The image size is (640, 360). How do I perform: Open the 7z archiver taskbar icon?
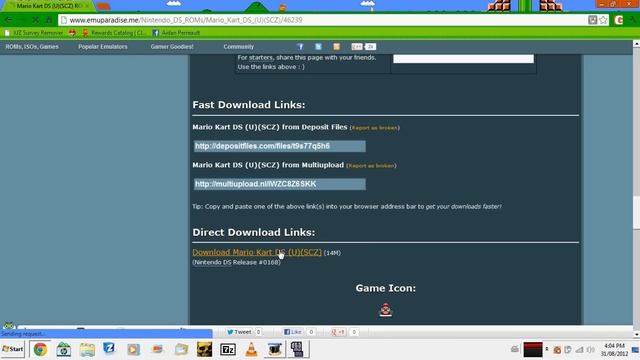[x=228, y=349]
